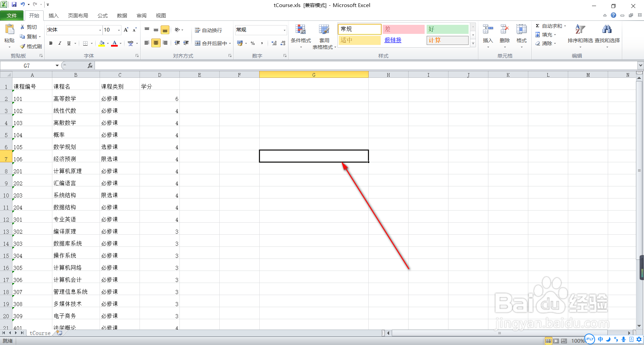
Task: Switch to the Formulas (公式) tab
Action: (103, 15)
